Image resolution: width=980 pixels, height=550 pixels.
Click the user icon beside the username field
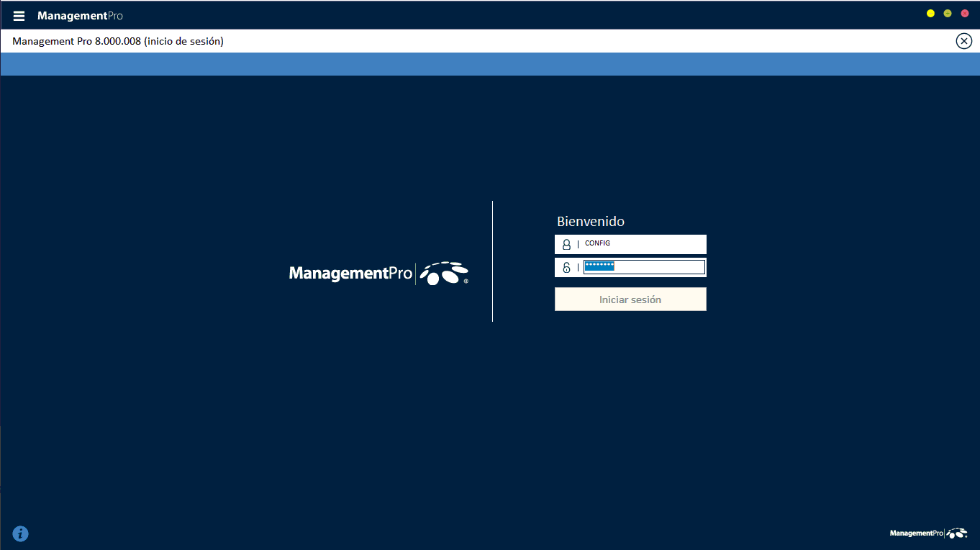pos(566,245)
